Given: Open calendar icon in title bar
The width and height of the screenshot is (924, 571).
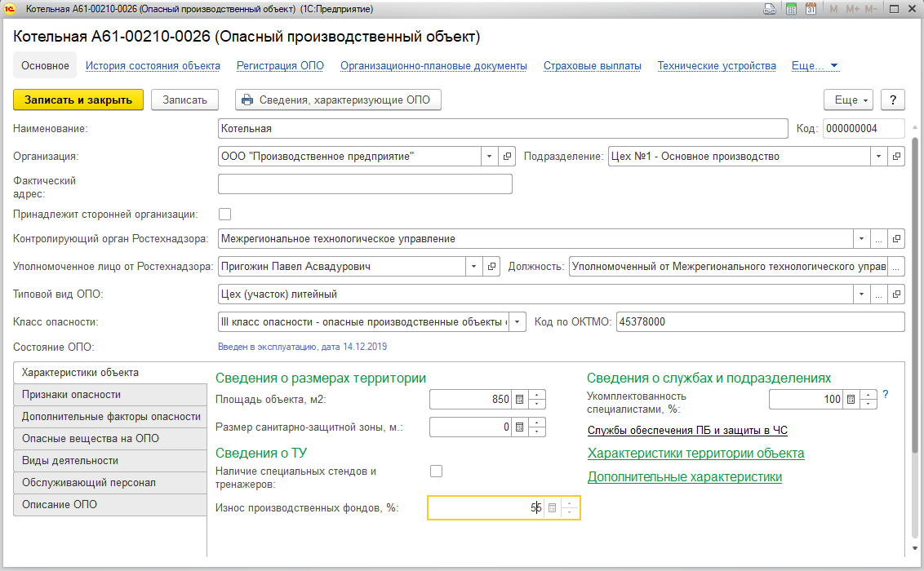Looking at the screenshot, I should click(x=811, y=9).
